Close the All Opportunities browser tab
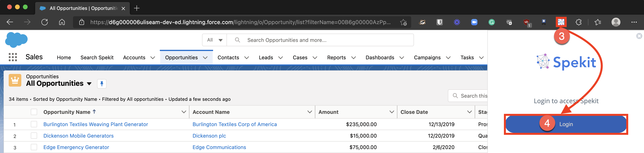Image resolution: width=644 pixels, height=153 pixels. click(123, 8)
